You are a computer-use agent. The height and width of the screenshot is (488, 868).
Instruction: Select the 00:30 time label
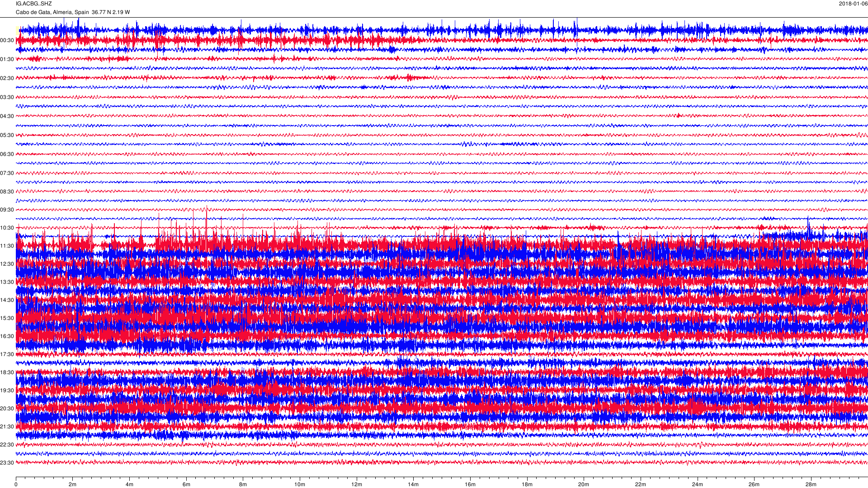[7, 41]
